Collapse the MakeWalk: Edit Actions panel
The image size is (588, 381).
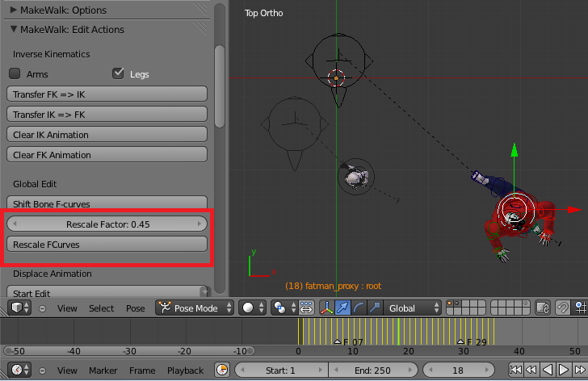[15, 30]
